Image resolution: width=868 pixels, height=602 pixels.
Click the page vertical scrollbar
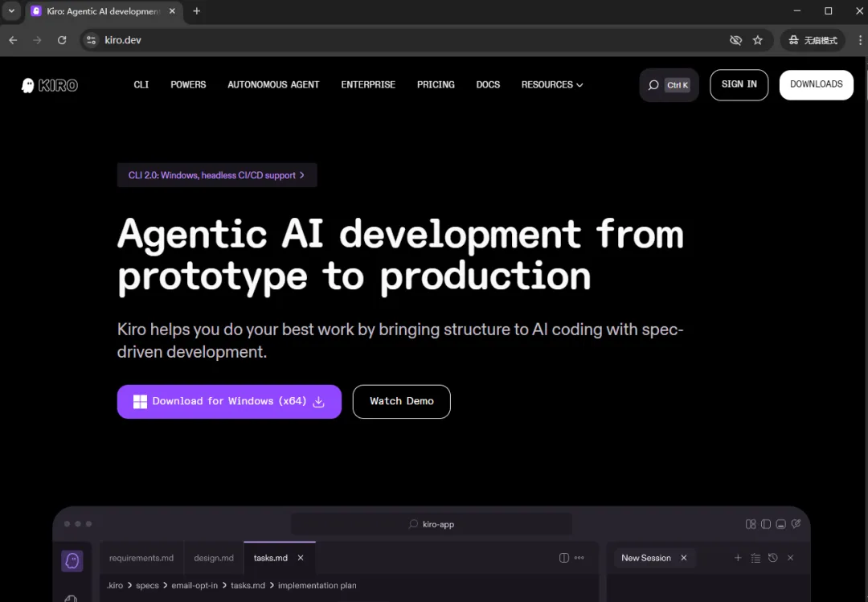(x=866, y=83)
